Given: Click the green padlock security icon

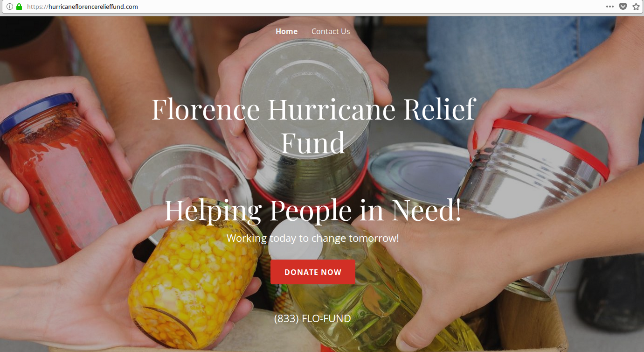Looking at the screenshot, I should (x=19, y=7).
